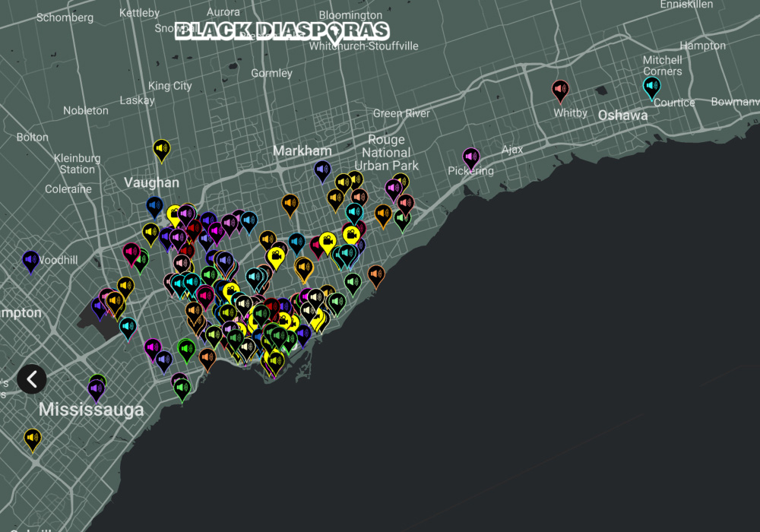760x532 pixels.
Task: Select the blue audio marker under Vaughan label
Action: [x=155, y=206]
